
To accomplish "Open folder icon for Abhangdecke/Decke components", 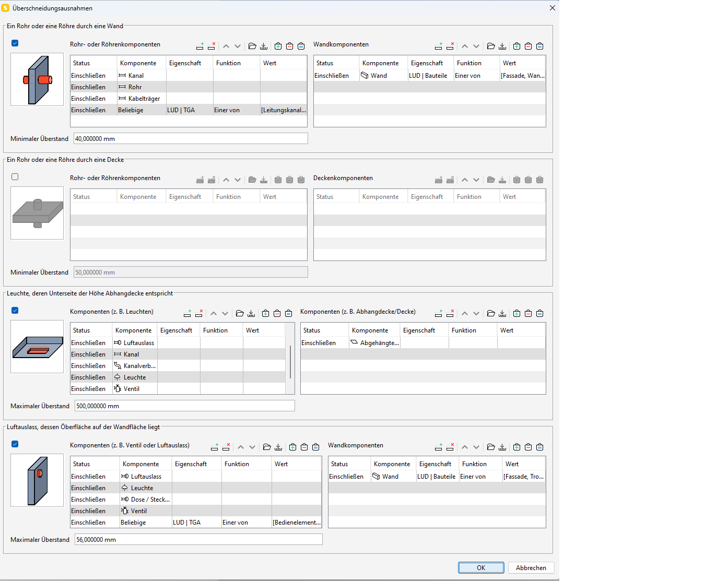I will [491, 313].
